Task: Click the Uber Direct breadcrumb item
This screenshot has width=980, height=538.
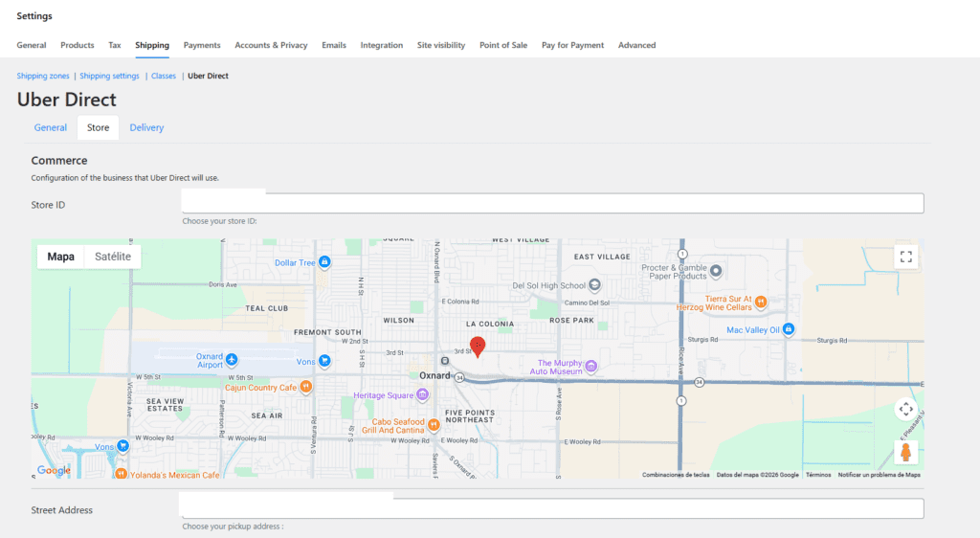Action: (x=208, y=76)
